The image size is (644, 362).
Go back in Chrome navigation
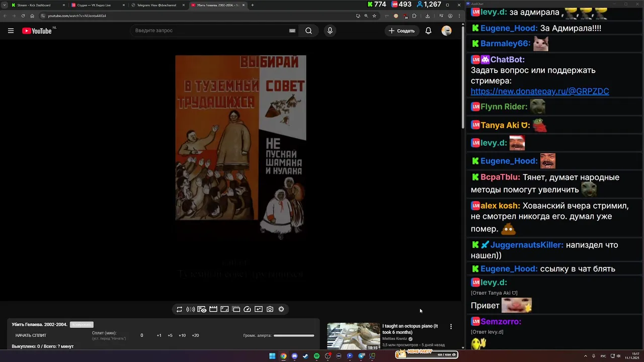click(x=5, y=16)
